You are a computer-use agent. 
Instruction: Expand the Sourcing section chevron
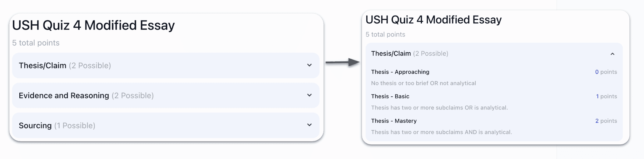pyautogui.click(x=309, y=125)
